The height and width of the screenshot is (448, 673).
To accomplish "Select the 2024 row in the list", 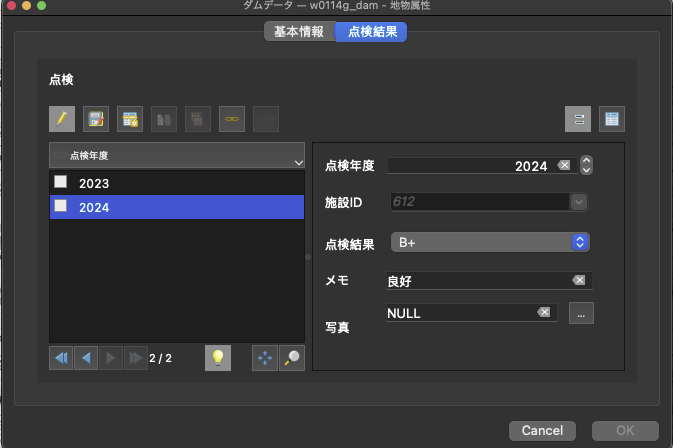I will click(177, 207).
